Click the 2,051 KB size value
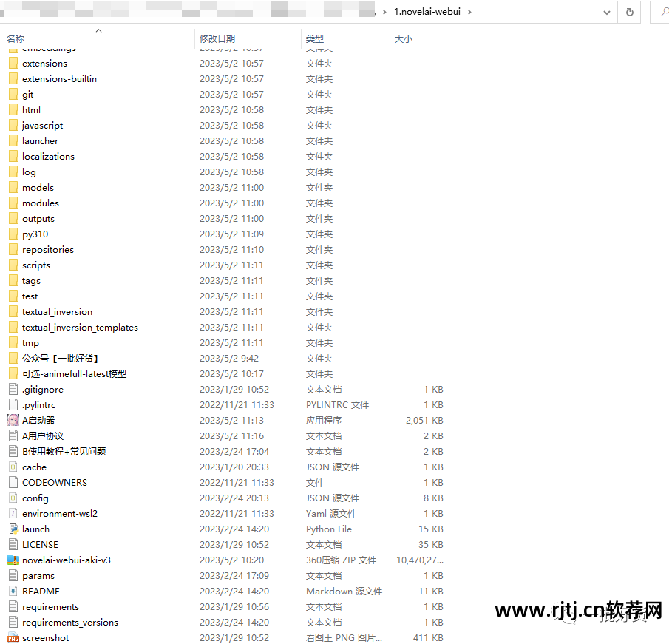Screen dimensions: 669x644 coord(424,421)
